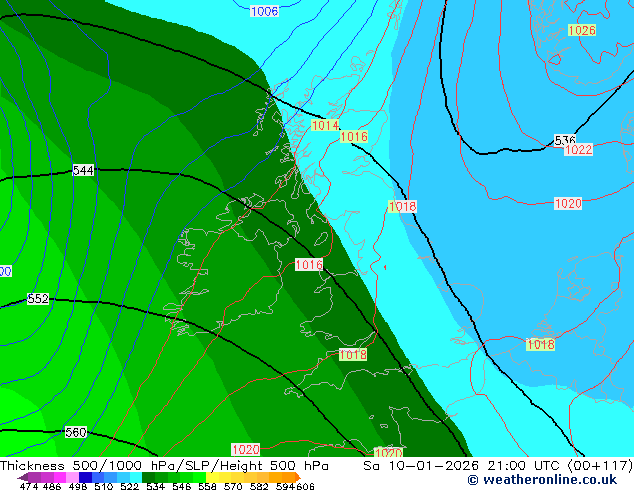Click legend value 558
Image resolution: width=634 pixels, height=490 pixels.
pos(207,486)
